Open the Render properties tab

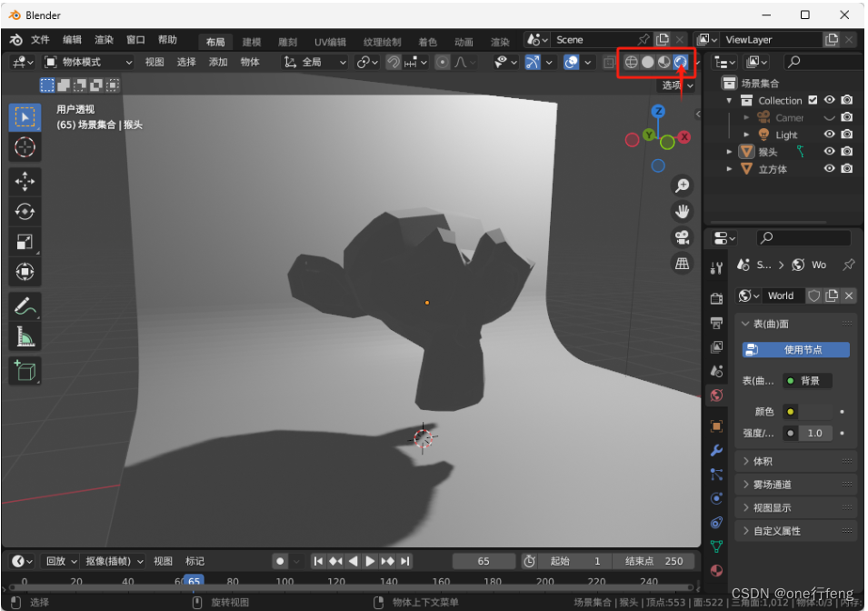[x=716, y=298]
